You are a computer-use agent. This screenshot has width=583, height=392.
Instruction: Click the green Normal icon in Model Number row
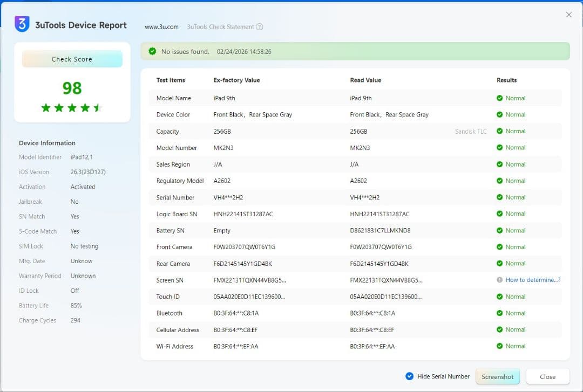(499, 148)
